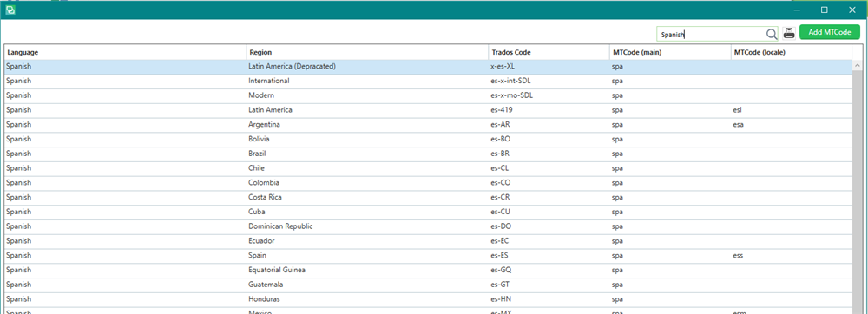Image resolution: width=868 pixels, height=314 pixels.
Task: Click the vertical scrollbar track
Action: click(x=858, y=188)
